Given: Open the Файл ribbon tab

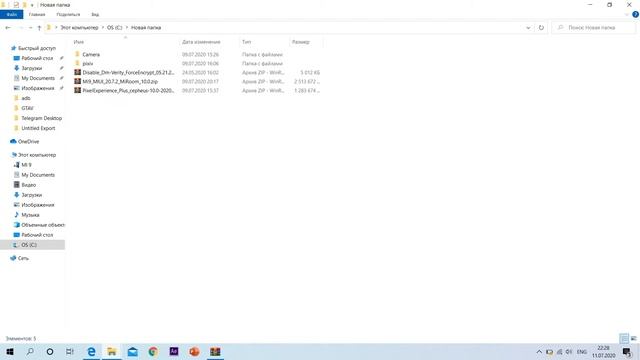Looking at the screenshot, I should click(11, 15).
